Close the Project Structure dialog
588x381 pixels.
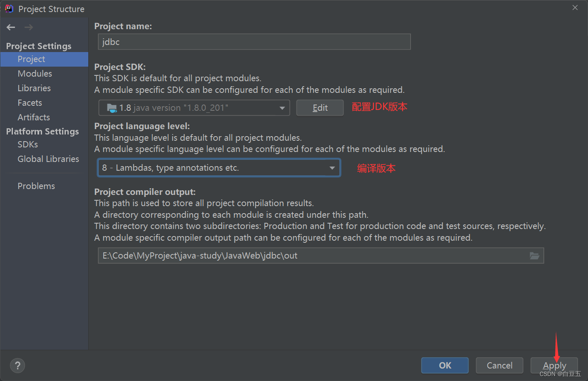pos(575,8)
